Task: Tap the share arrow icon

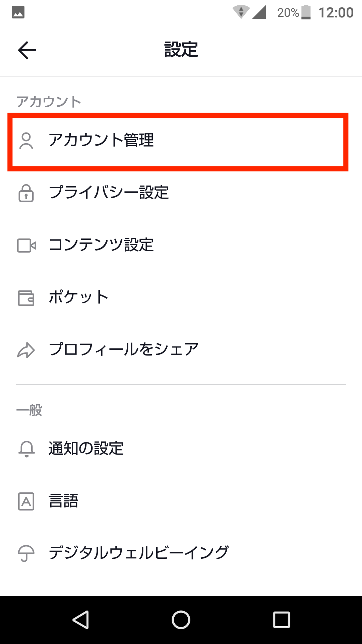Action: pos(26,350)
